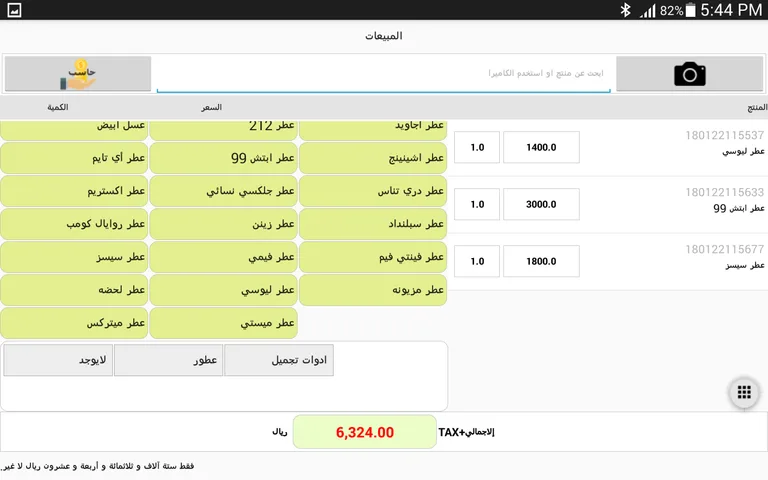Select product عطر أي تايم
Viewport: 768px width, 480px height.
[74, 158]
